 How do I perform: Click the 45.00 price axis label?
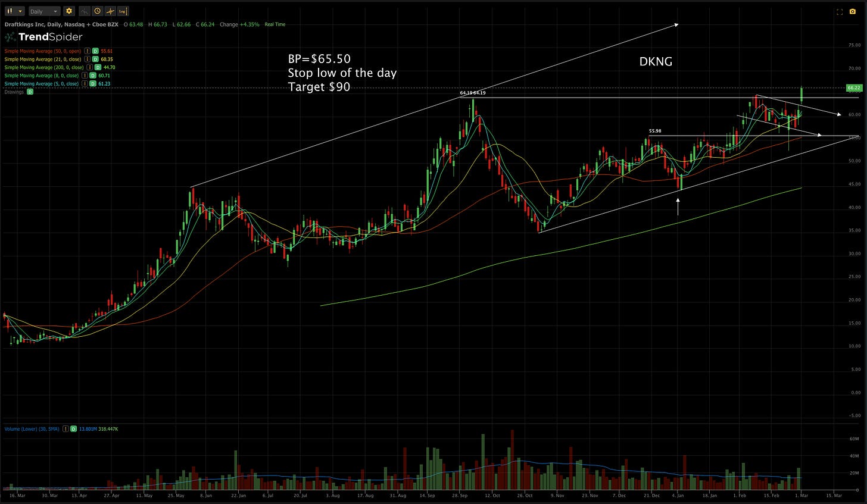click(854, 184)
